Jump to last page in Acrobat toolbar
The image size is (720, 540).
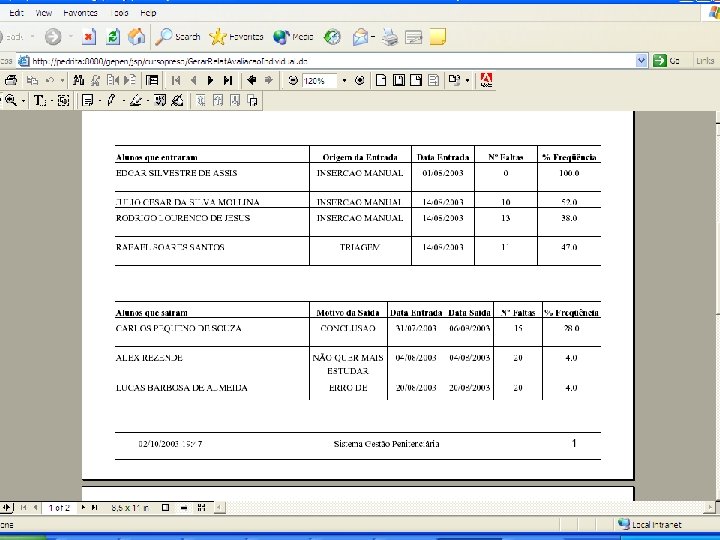(228, 80)
